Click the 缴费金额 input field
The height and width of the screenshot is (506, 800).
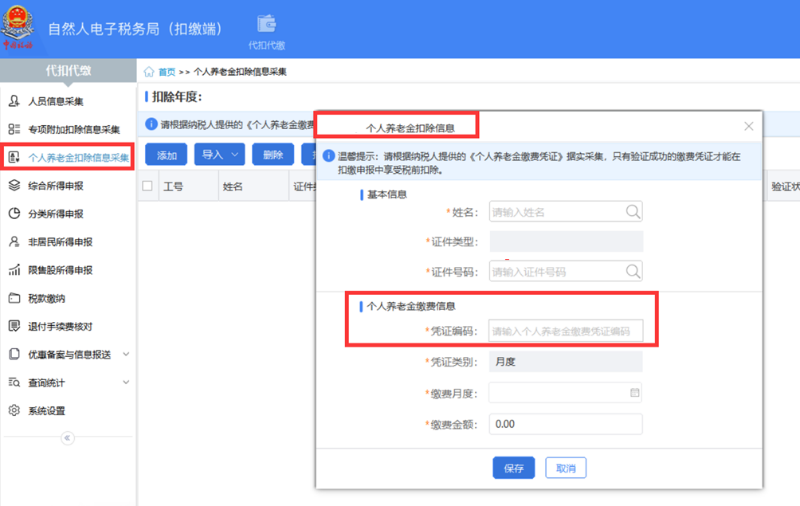click(565, 424)
